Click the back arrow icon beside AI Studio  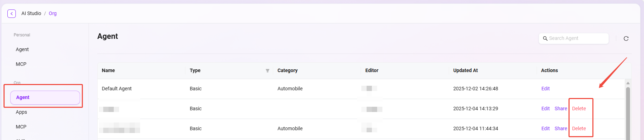[12, 14]
